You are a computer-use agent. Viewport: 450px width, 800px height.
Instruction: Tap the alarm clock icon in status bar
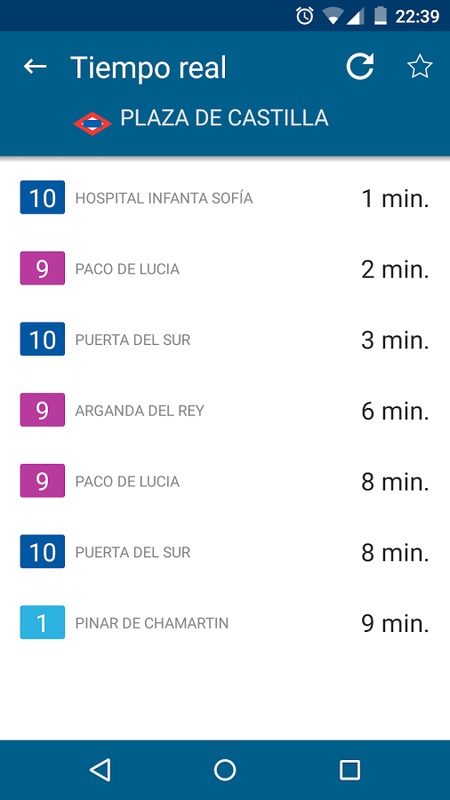[305, 16]
